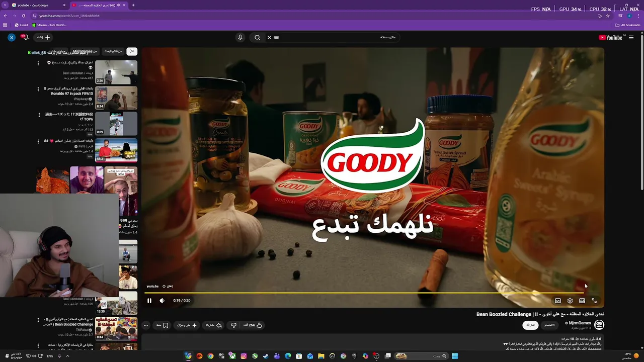This screenshot has height=362, width=644.
Task: Open the Stream Kick Dashboard bookmark
Action: [x=49, y=25]
